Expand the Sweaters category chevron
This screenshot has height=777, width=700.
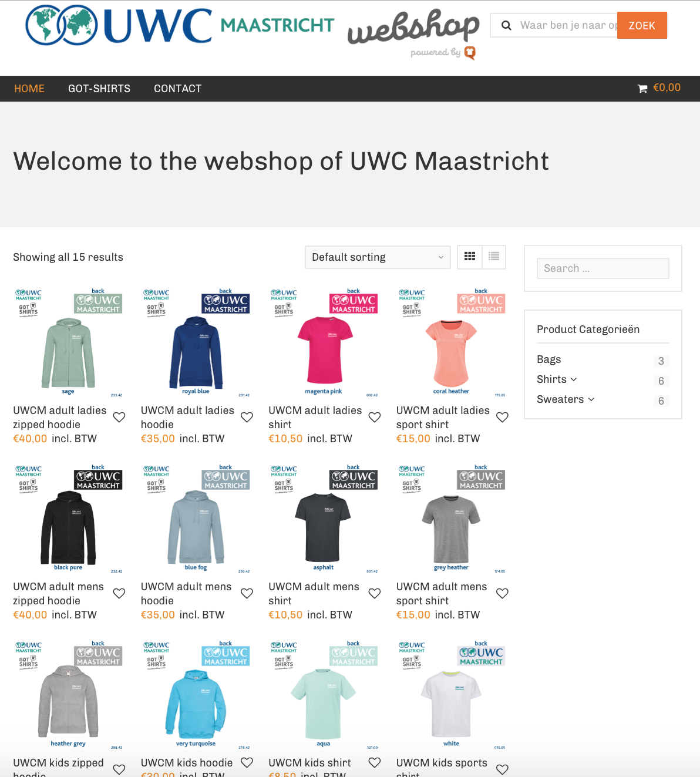(x=591, y=399)
